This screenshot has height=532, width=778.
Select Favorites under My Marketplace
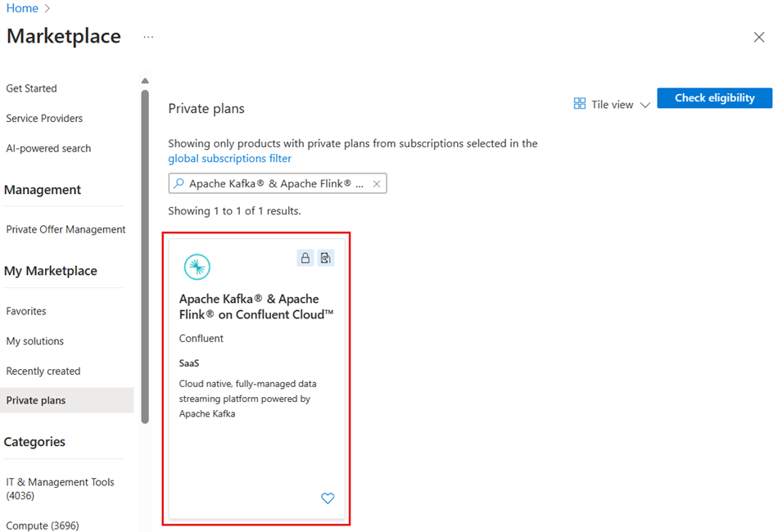[x=26, y=311]
